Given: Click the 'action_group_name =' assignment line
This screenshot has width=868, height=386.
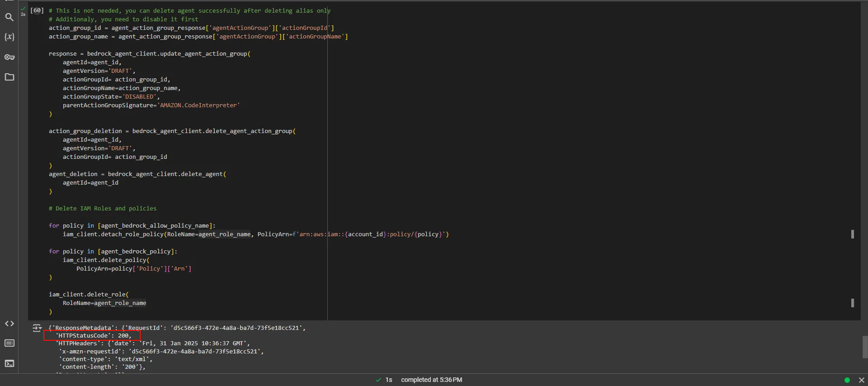Looking at the screenshot, I should pos(198,36).
